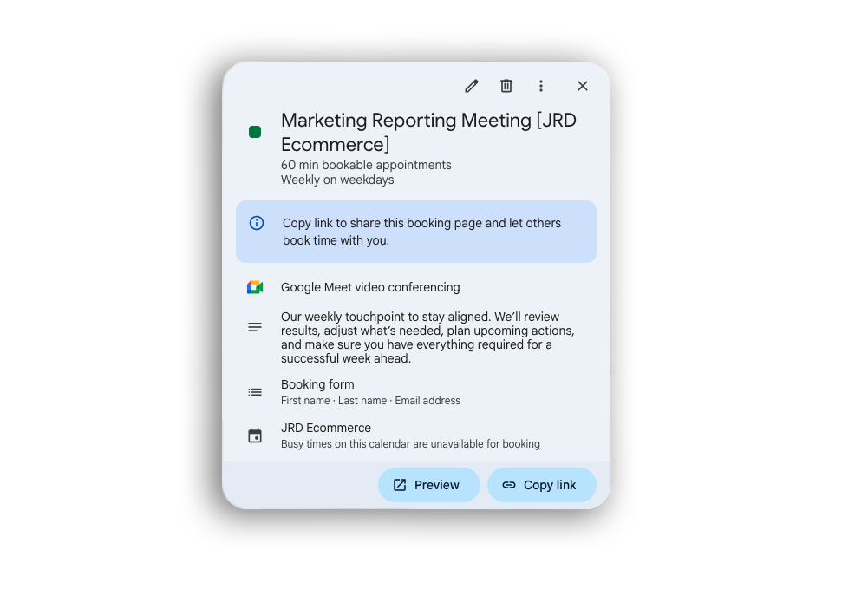Click the Booking form list icon
The height and width of the screenshot is (609, 868).
pyautogui.click(x=255, y=392)
